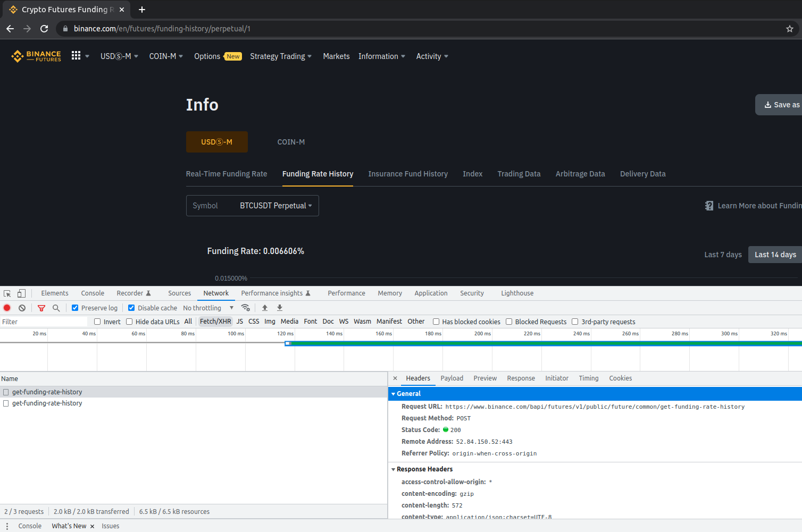Stop recording the network log

click(x=7, y=308)
